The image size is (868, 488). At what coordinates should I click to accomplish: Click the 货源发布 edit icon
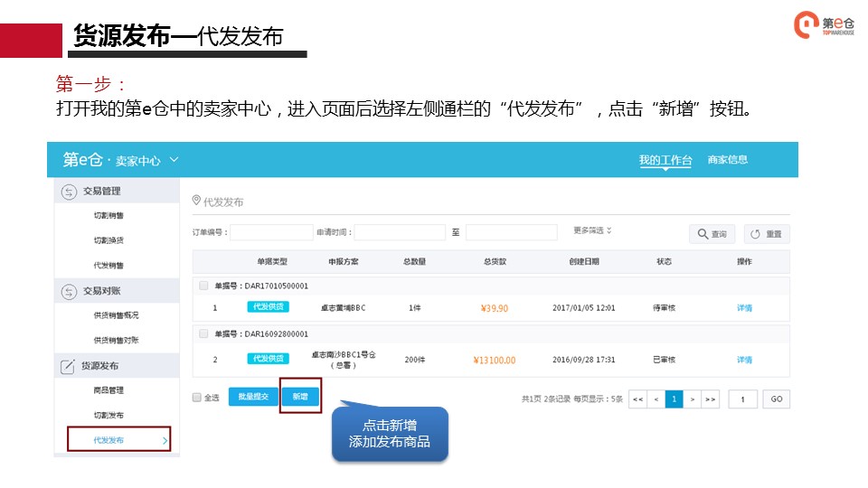(x=68, y=366)
